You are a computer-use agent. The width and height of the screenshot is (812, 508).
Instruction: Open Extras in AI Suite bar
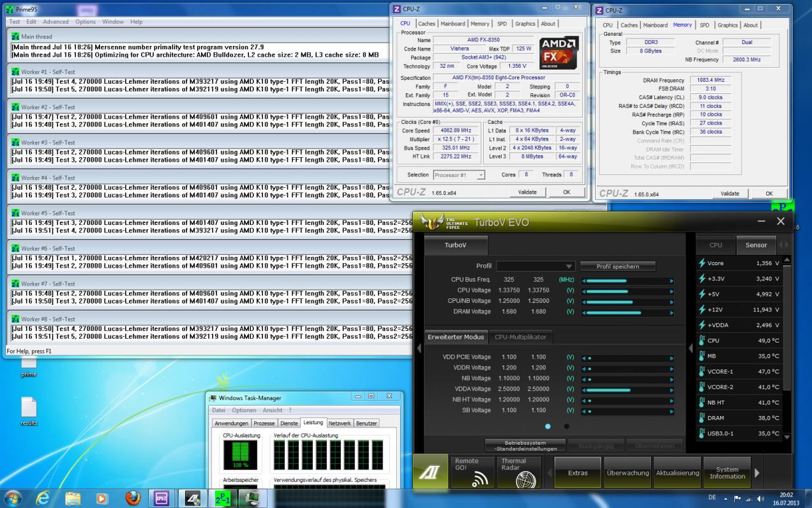(578, 473)
